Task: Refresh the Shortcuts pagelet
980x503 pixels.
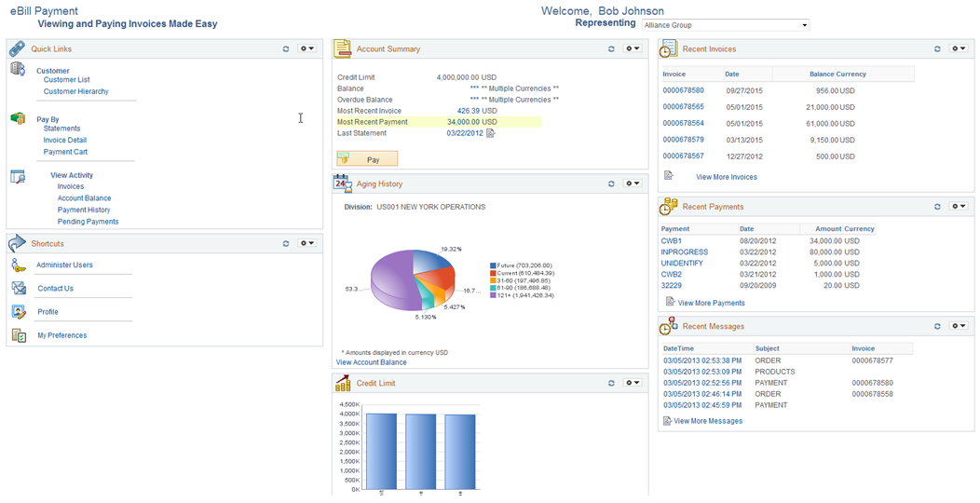Action: [286, 244]
